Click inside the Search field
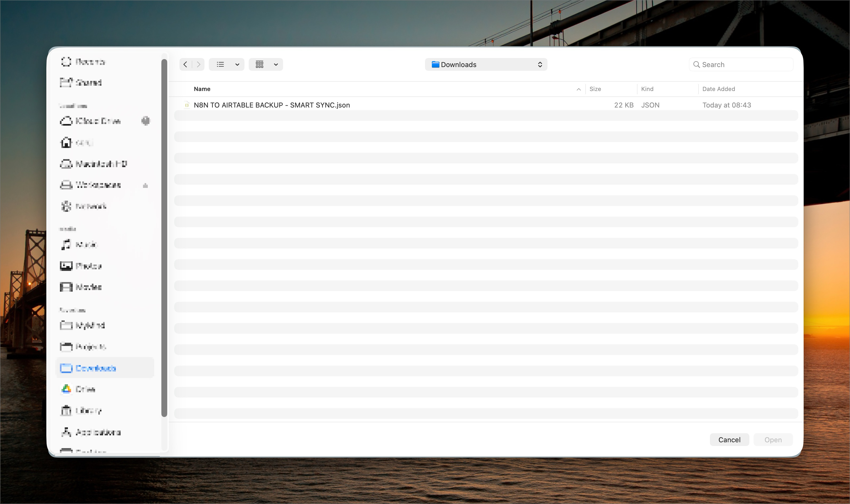 (741, 64)
